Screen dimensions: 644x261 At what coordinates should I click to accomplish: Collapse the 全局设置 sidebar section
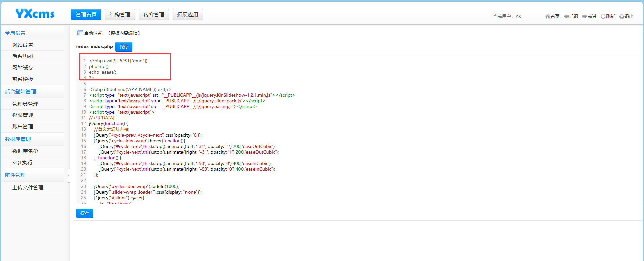(x=15, y=33)
